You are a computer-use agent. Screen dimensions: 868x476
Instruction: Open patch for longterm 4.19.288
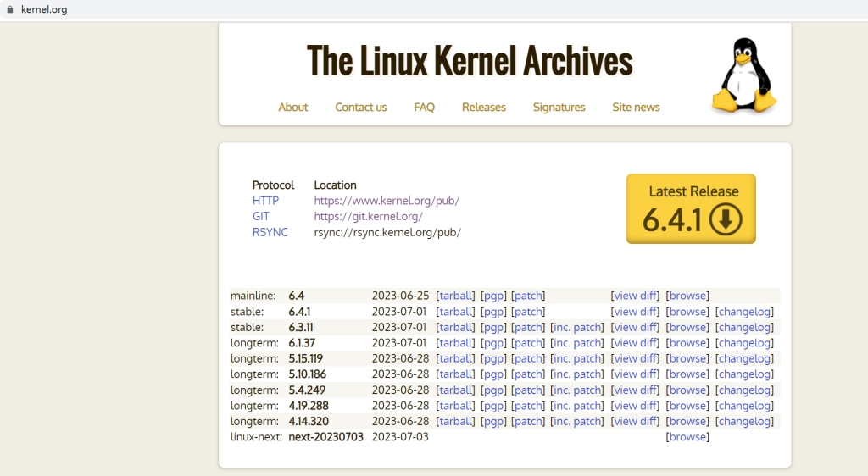(x=528, y=406)
